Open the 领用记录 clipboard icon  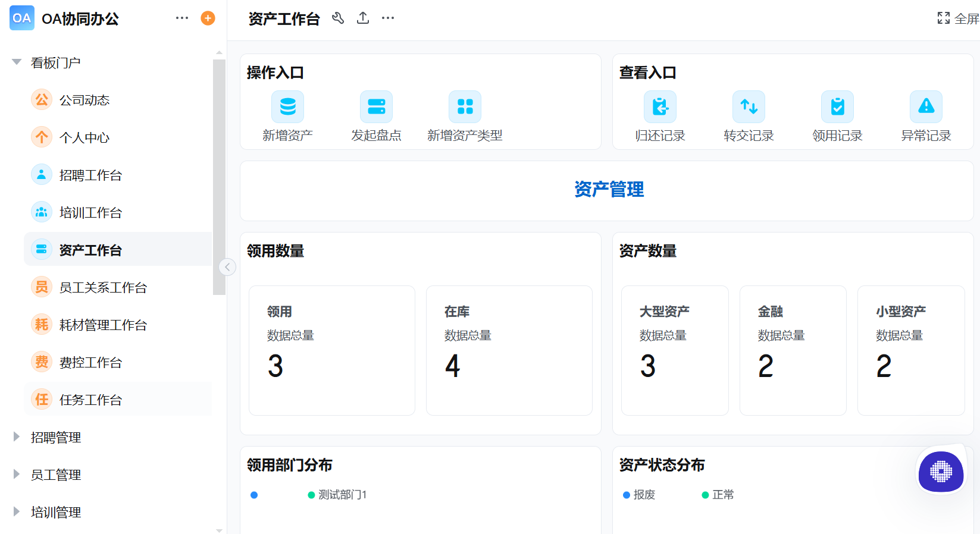click(837, 106)
